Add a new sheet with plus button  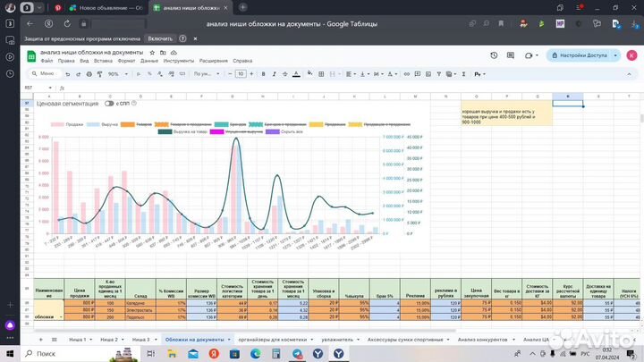pyautogui.click(x=40, y=341)
